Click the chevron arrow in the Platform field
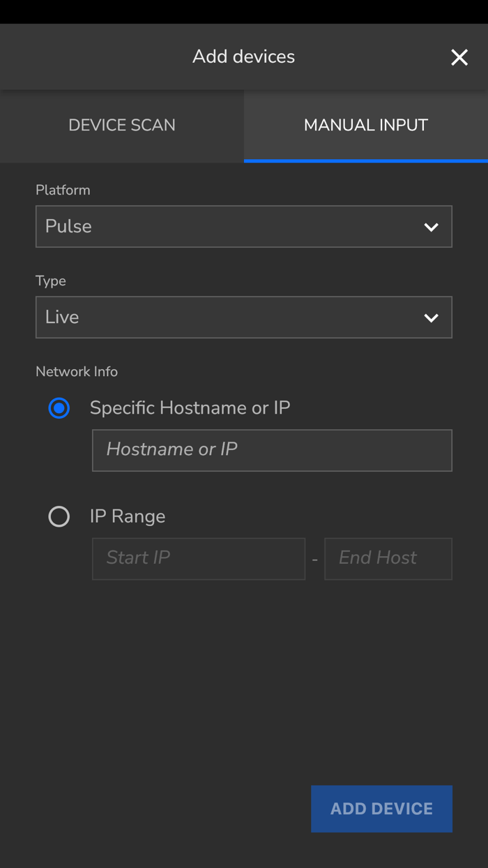 tap(432, 227)
